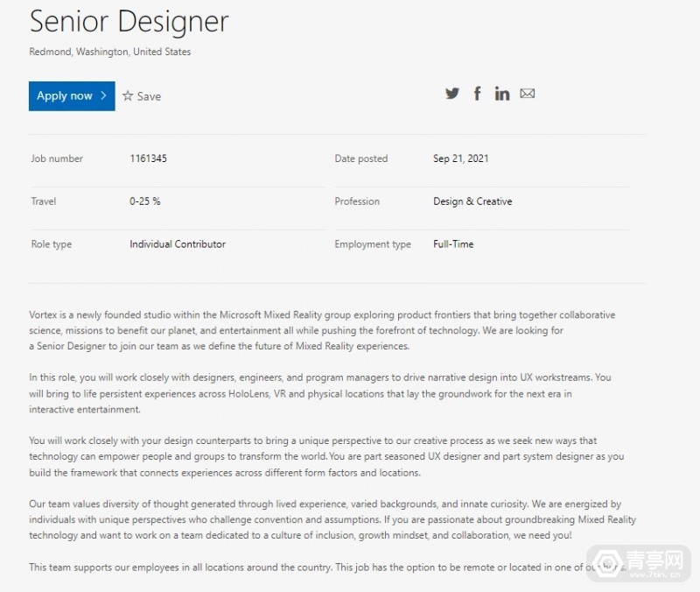Share the job on LinkedIn
700x592 pixels.
pos(502,94)
